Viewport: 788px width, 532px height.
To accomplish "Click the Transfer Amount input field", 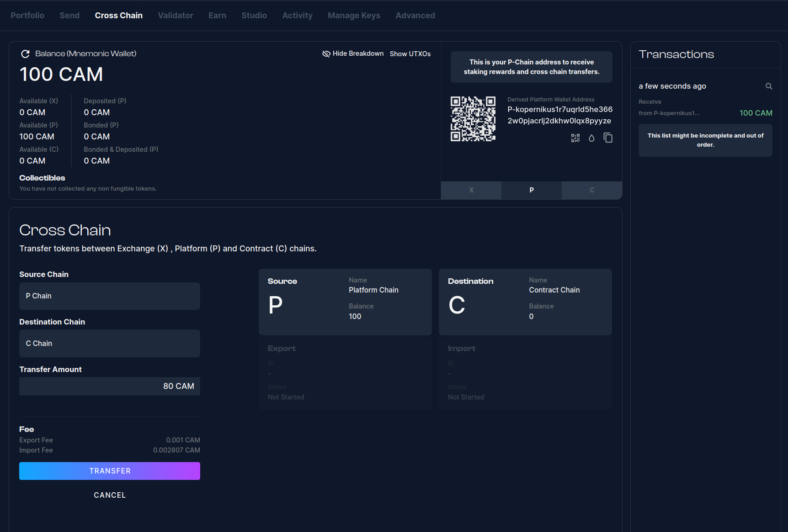I will [x=110, y=386].
